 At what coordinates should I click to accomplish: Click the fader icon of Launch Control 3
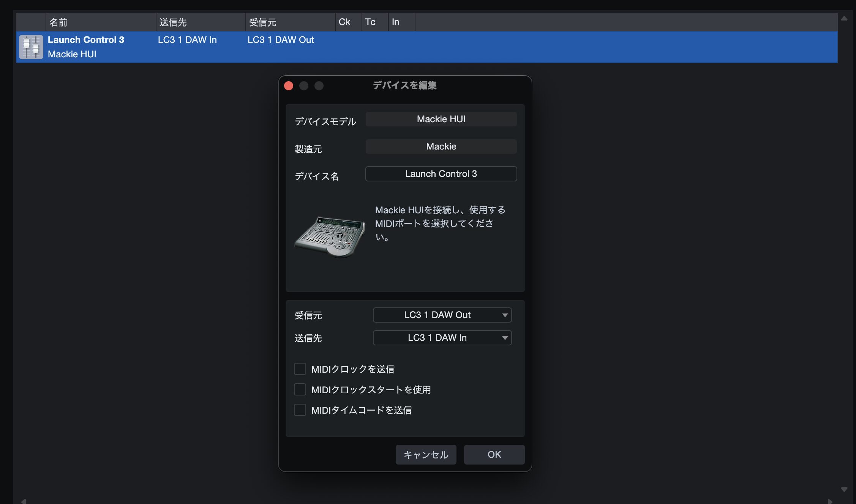[x=31, y=47]
